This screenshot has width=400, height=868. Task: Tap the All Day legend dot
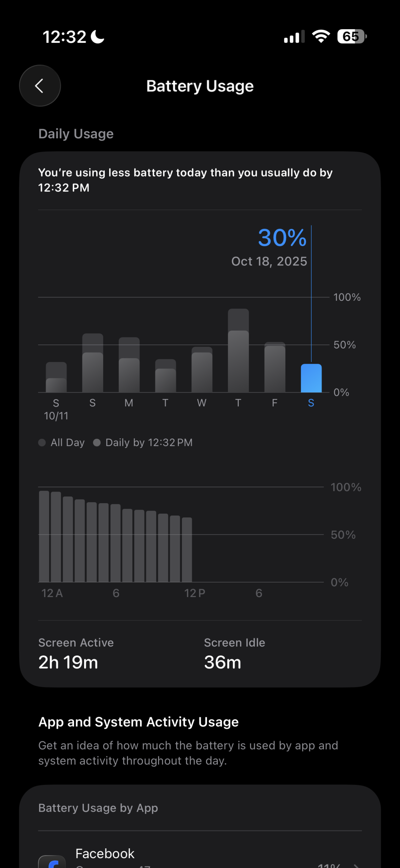click(x=42, y=442)
